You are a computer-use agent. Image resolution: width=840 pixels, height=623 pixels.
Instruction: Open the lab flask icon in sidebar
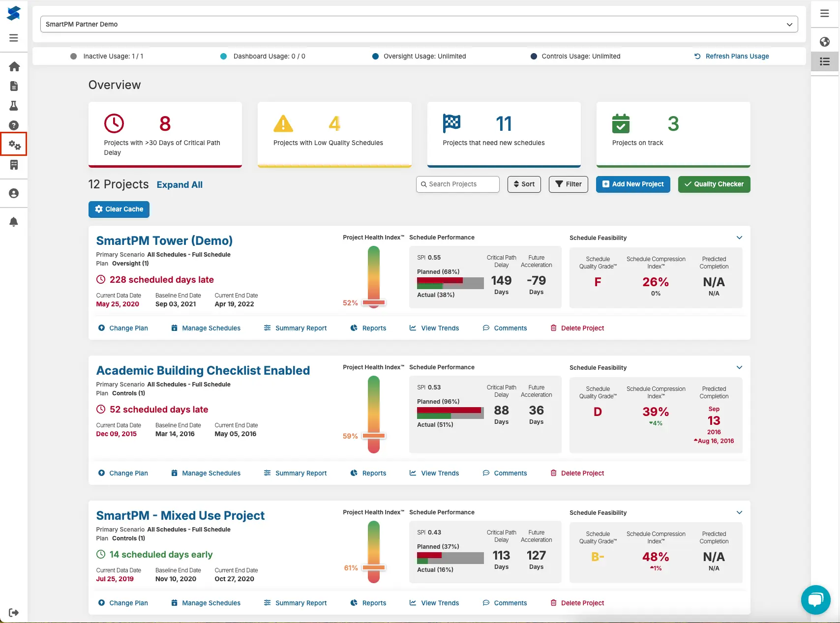[x=14, y=106]
